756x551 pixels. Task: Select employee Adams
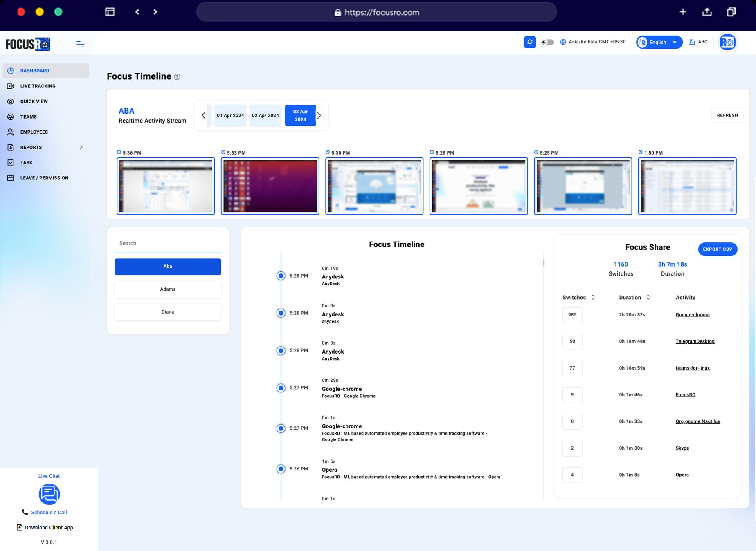(x=168, y=289)
